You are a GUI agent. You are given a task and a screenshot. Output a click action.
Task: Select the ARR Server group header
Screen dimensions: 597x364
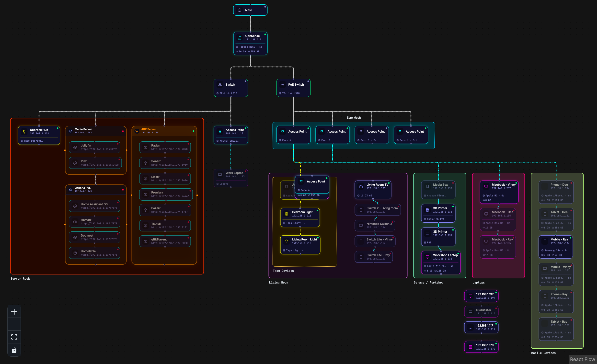164,131
